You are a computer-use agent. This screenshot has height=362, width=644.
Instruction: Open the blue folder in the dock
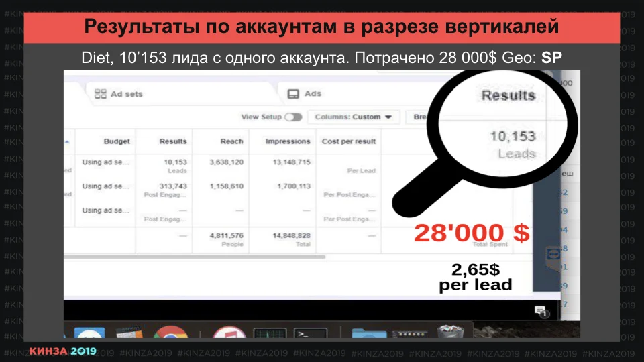(369, 333)
